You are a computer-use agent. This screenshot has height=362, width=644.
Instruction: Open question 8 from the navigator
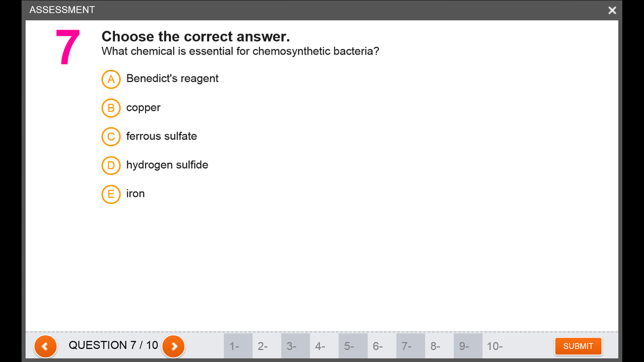pyautogui.click(x=439, y=346)
